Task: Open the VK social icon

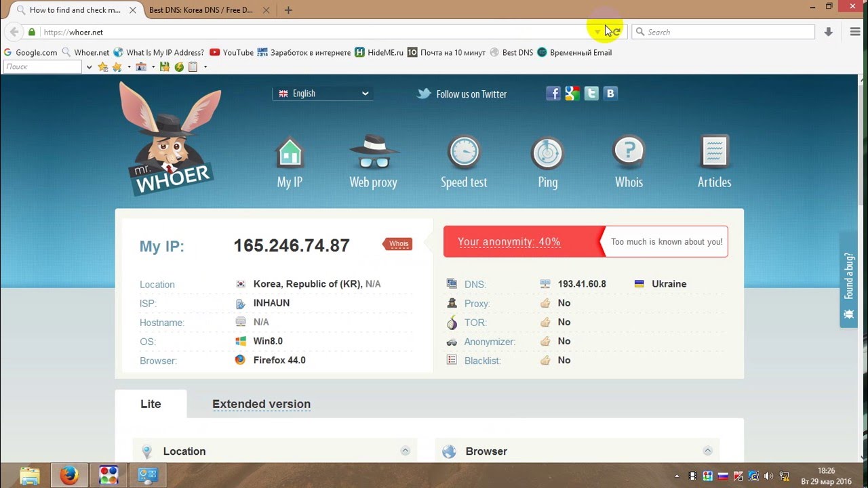Action: 610,94
